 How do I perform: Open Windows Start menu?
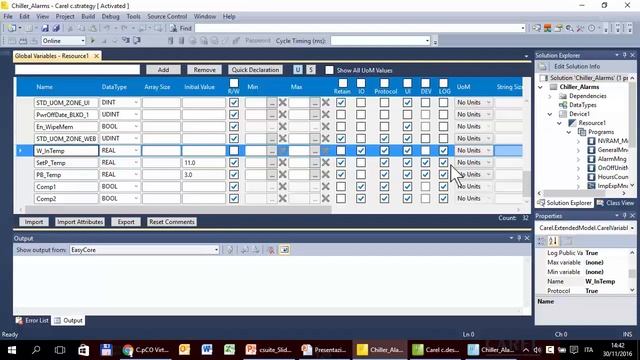point(12,350)
